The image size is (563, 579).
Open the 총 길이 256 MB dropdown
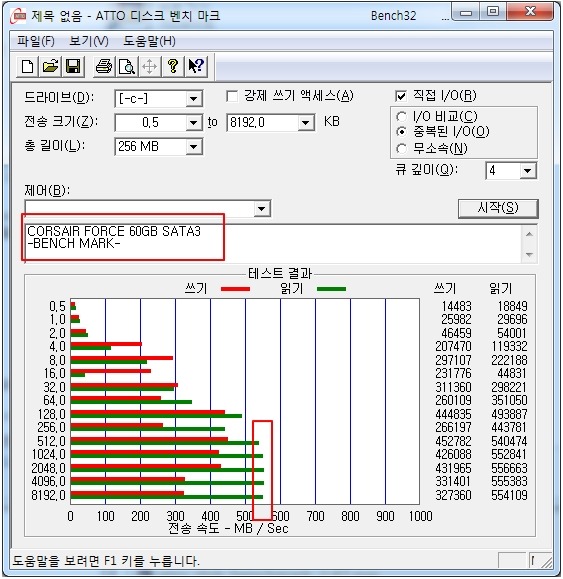[x=193, y=147]
